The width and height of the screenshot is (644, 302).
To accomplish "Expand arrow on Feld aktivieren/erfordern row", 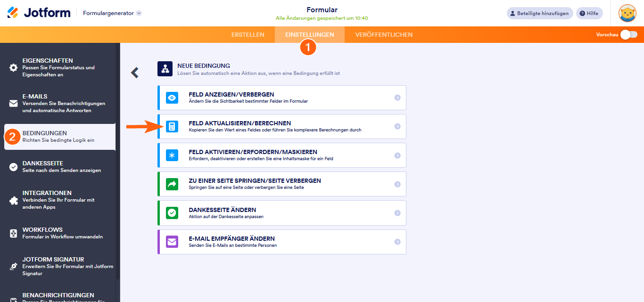I will pos(397,155).
